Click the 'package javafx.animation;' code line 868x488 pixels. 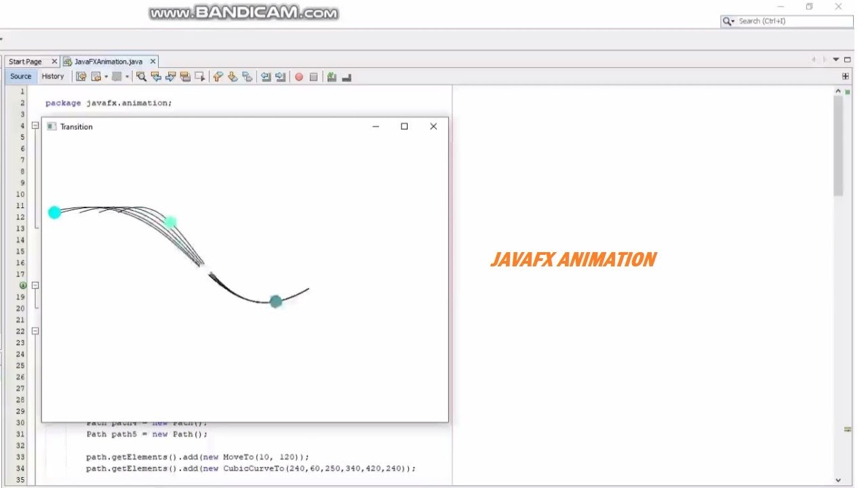(x=108, y=103)
